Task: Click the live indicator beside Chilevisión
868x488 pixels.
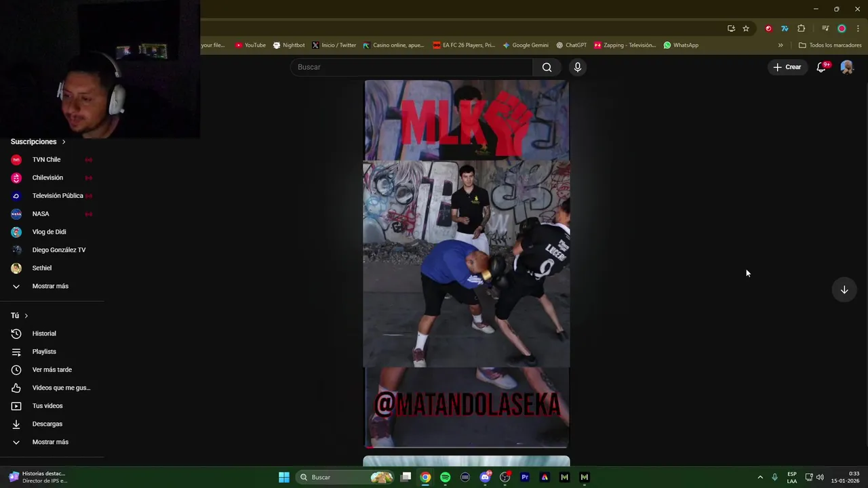Action: coord(88,178)
